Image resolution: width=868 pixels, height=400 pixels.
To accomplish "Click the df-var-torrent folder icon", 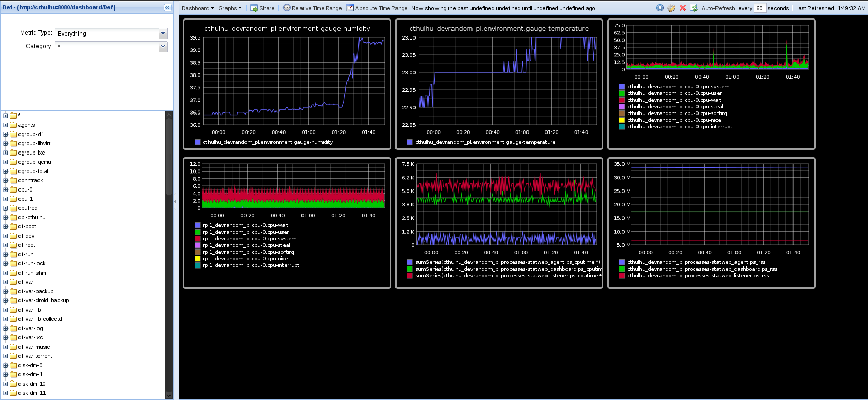I will 13,356.
